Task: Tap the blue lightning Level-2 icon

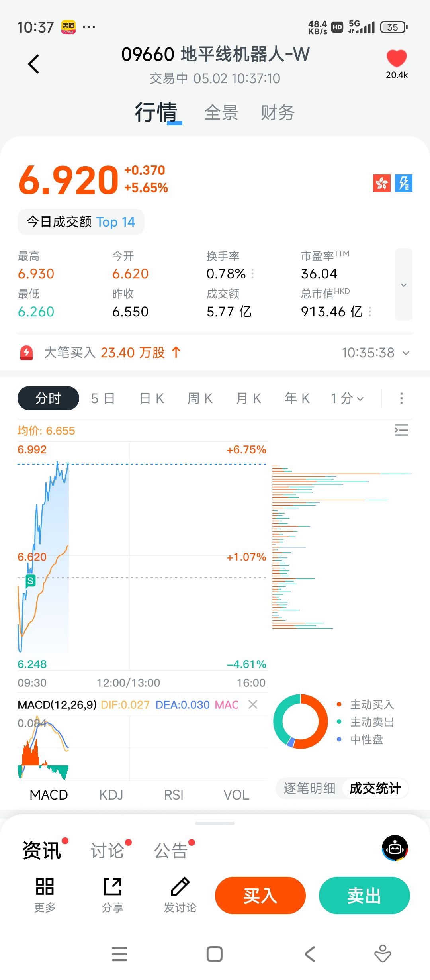Action: (404, 183)
